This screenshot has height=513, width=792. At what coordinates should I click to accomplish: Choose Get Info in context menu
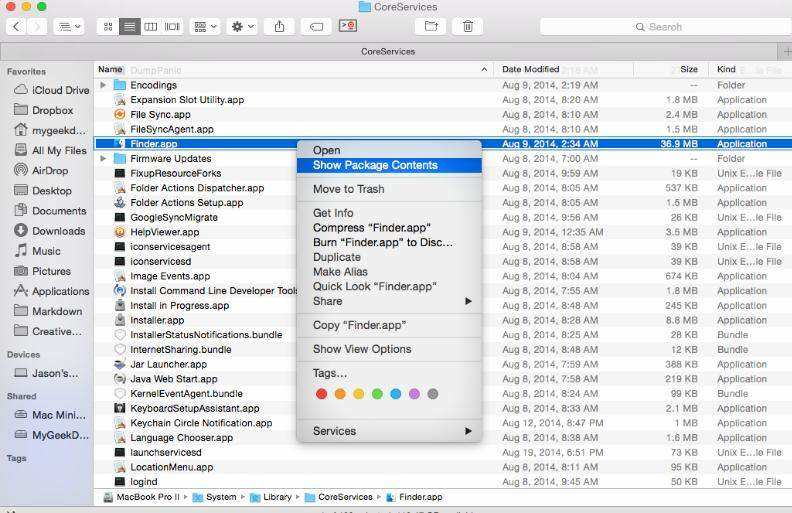tap(389, 213)
